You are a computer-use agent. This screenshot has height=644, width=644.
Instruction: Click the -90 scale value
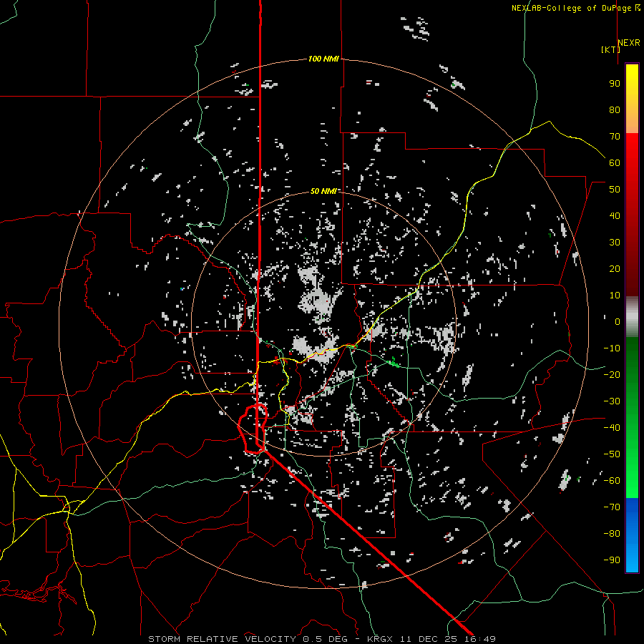tap(612, 560)
